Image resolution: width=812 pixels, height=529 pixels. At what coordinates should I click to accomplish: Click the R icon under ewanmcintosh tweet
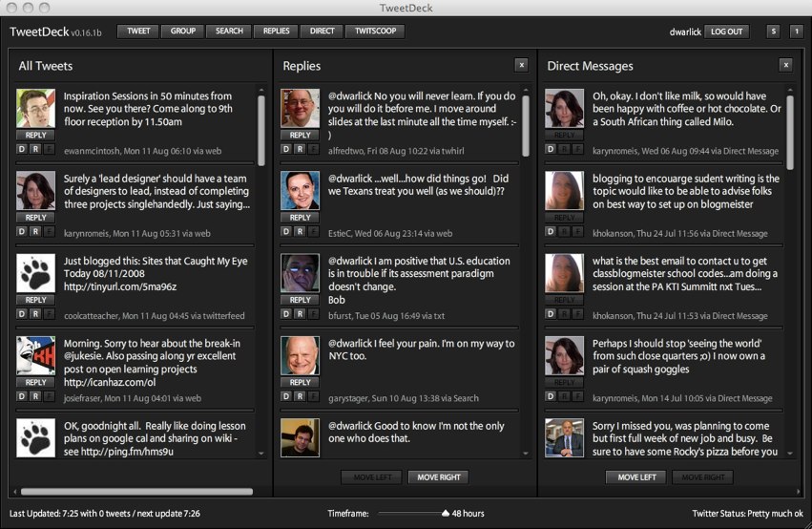(x=35, y=149)
